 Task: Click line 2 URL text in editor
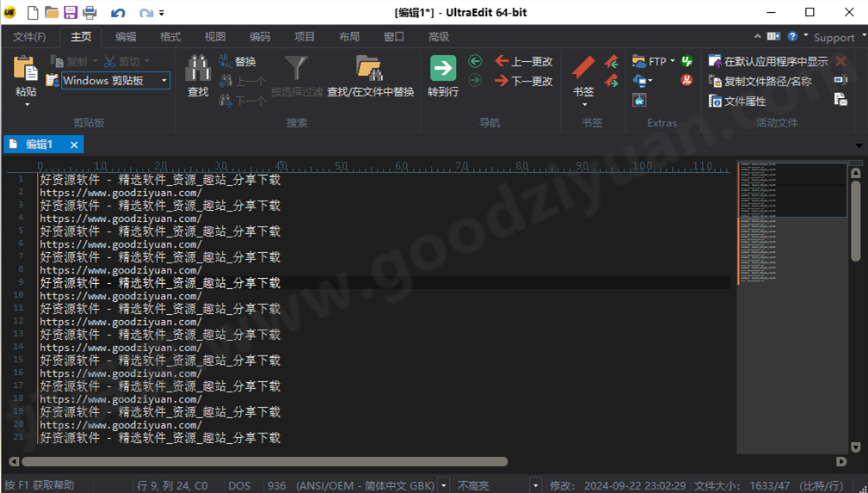tap(120, 193)
